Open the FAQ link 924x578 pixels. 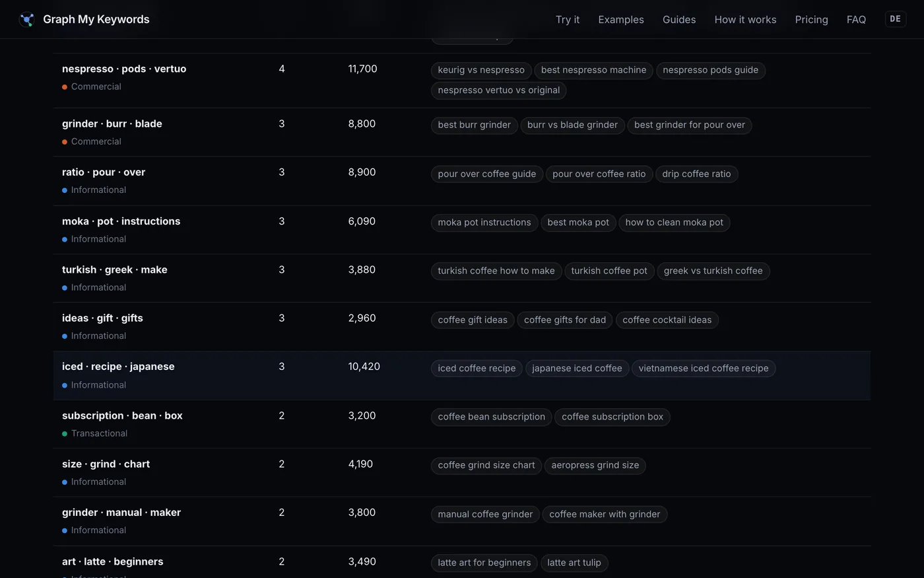click(x=856, y=19)
